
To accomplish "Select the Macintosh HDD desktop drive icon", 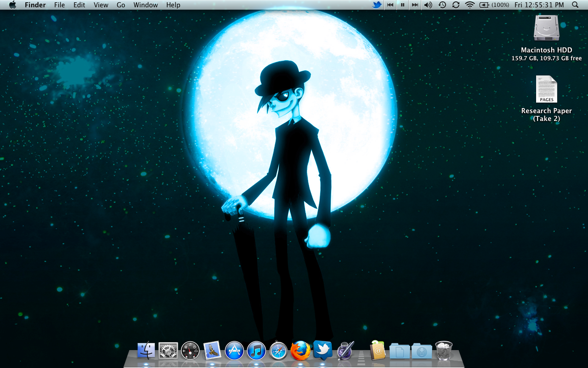I will tap(547, 29).
